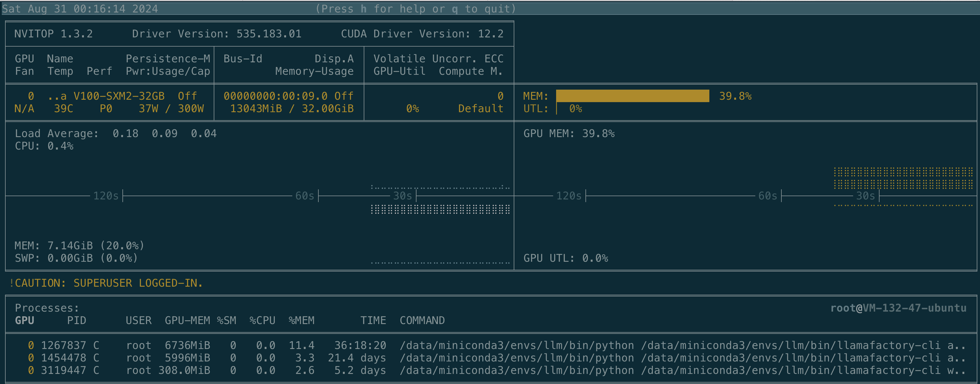
Task: Click the '39.8%' value beside MEM bar
Action: click(735, 96)
